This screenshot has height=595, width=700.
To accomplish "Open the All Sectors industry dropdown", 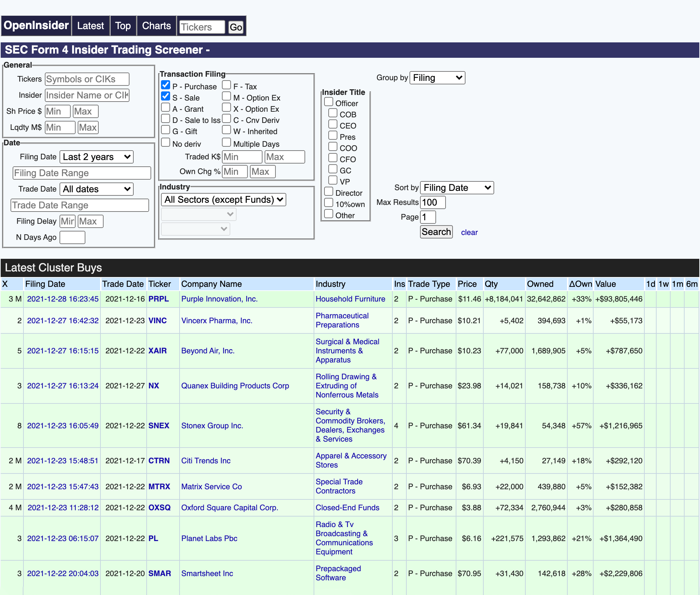I will coord(223,200).
